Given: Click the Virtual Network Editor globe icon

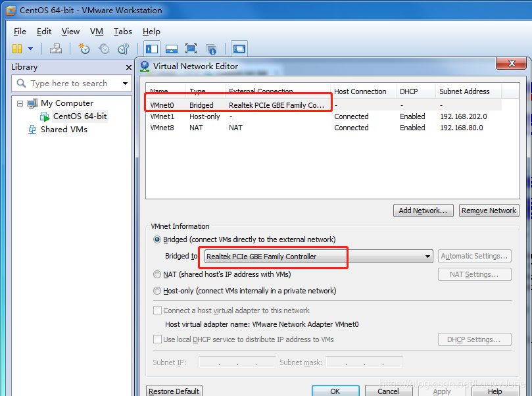Looking at the screenshot, I should pos(145,66).
